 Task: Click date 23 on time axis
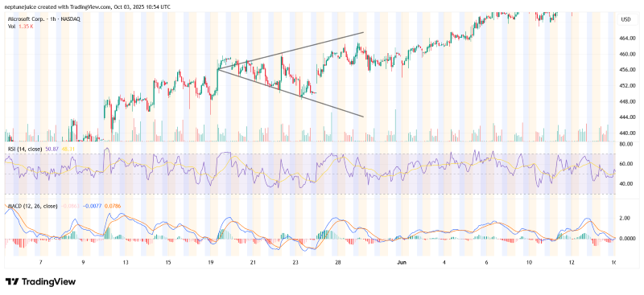pyautogui.click(x=295, y=263)
